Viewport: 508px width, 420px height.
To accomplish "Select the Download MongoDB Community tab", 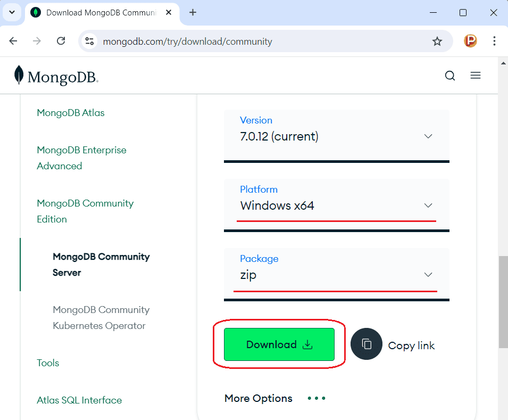I will 102,13.
